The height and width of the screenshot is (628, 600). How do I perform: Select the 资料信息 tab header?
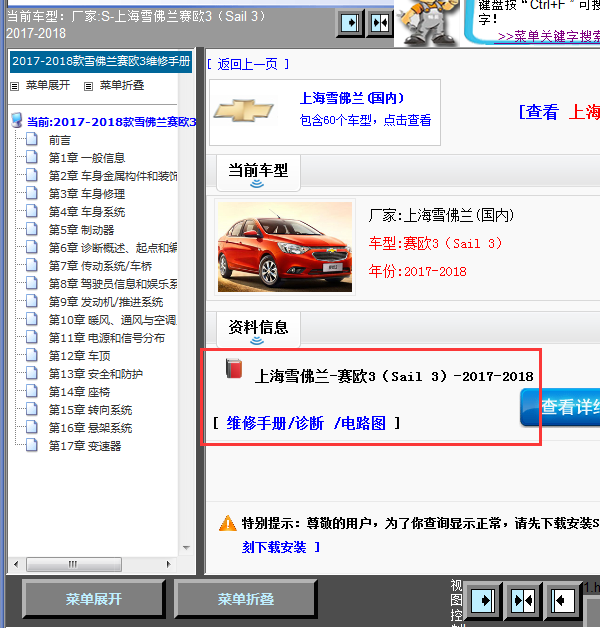click(x=258, y=330)
